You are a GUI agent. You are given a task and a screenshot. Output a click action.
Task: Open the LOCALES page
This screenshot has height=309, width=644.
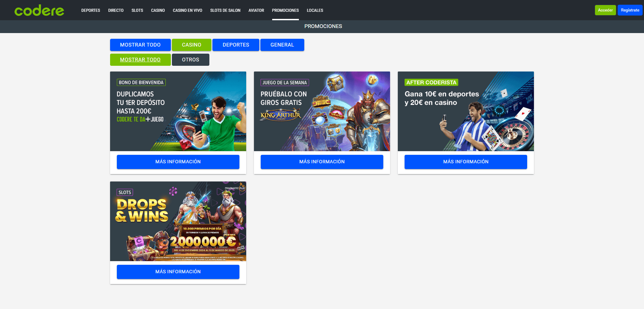coord(315,10)
